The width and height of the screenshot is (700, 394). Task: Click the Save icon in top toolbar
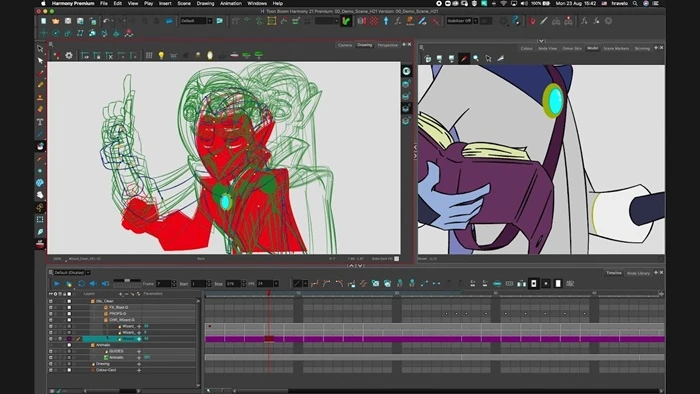click(x=68, y=21)
